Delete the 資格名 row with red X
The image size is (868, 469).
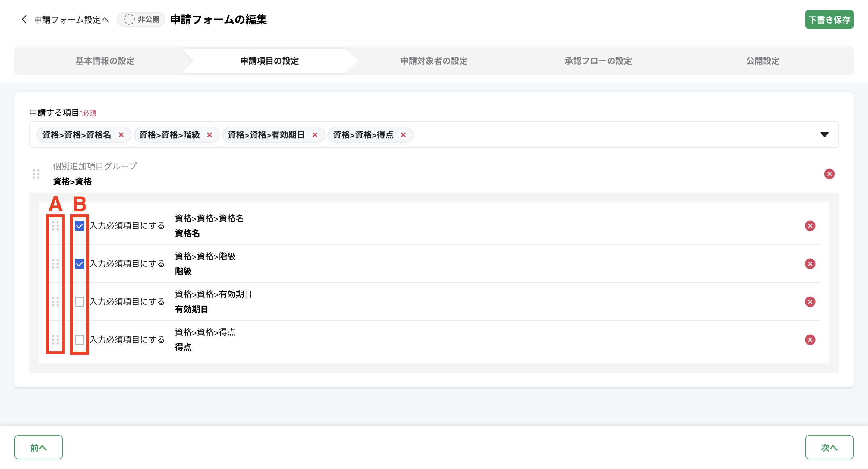pos(810,226)
